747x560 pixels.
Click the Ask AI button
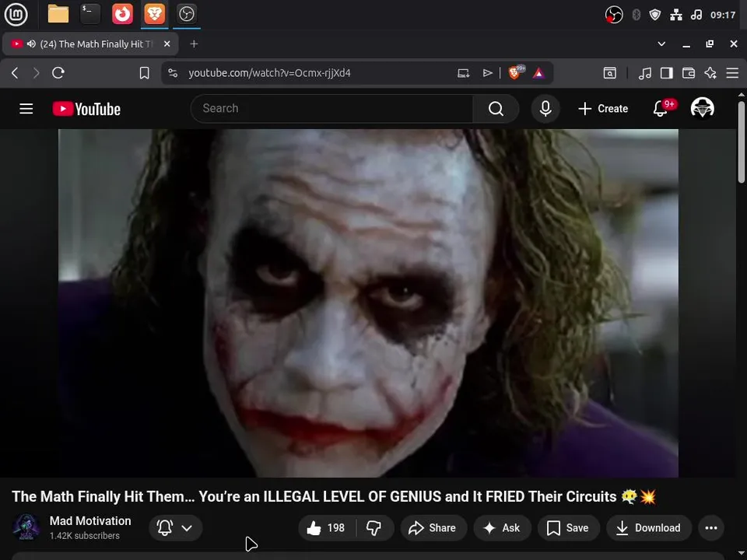coord(502,527)
